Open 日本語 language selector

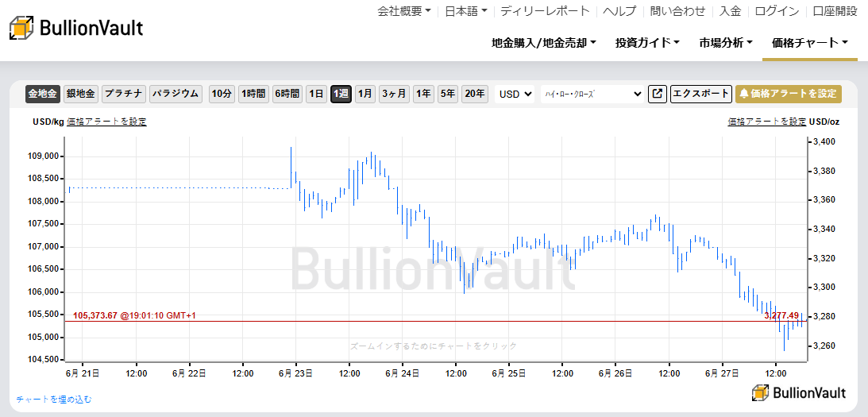[466, 10]
